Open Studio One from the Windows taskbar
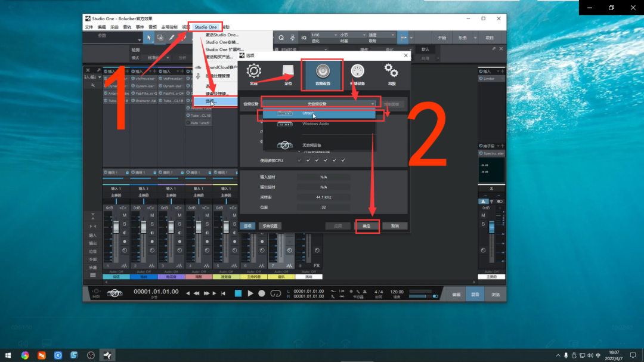This screenshot has height=362, width=644. [107, 355]
